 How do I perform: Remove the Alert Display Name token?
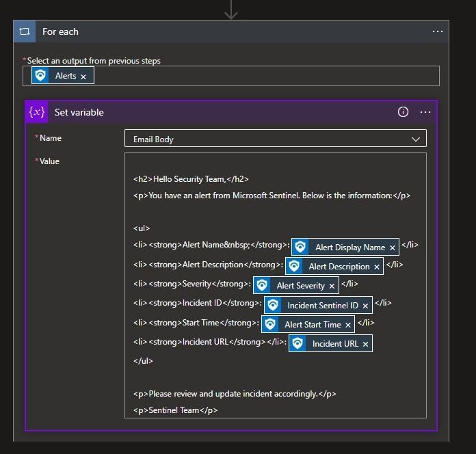(x=392, y=248)
